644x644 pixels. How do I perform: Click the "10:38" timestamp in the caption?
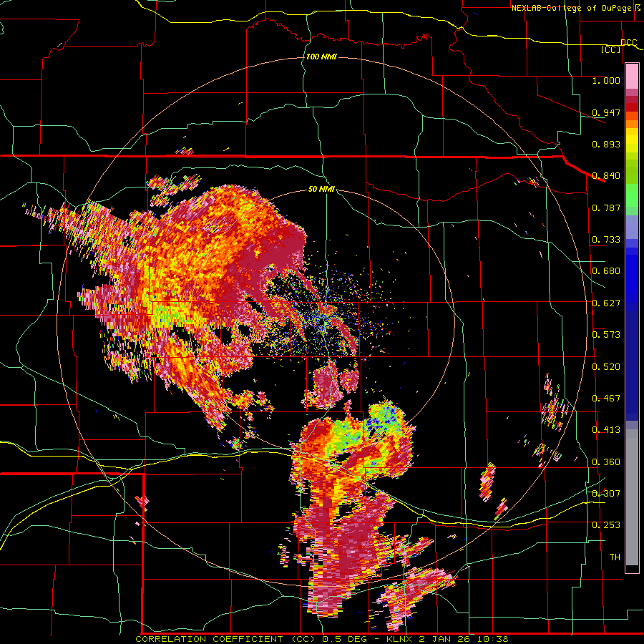[493, 639]
